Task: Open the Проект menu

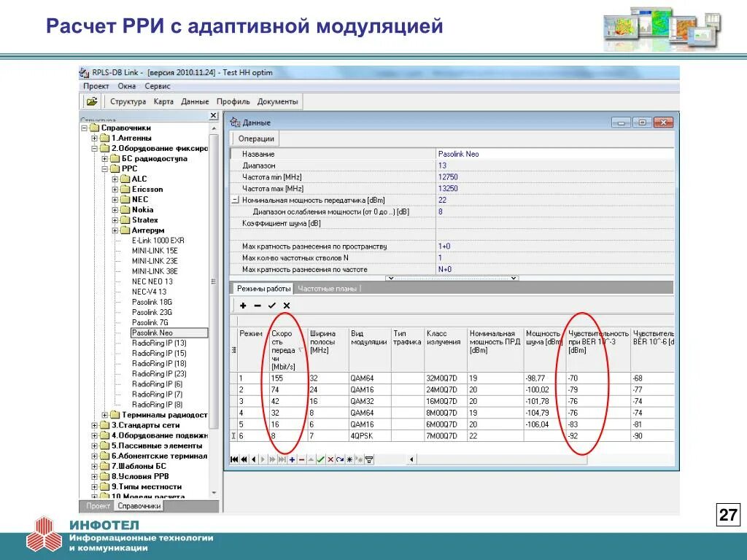Action: tap(96, 86)
